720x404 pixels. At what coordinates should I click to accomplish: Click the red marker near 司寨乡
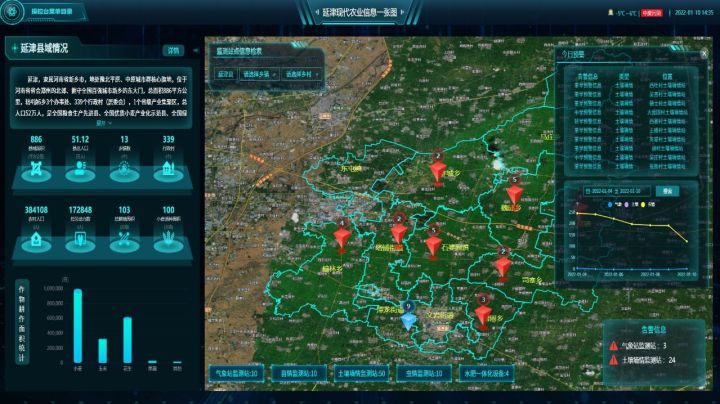coord(503,265)
